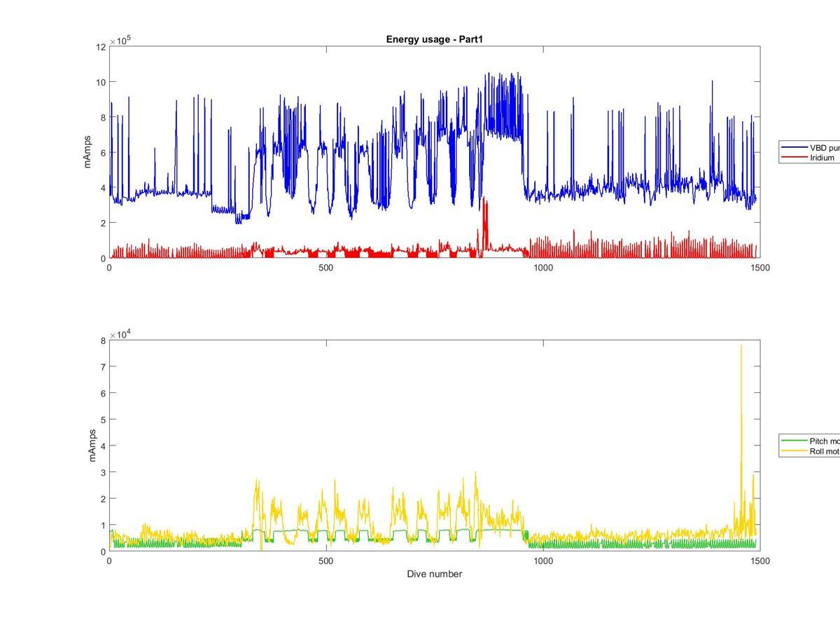The image size is (840, 620).
Task: Click the '1500' x-tick under the bottom plot
Action: tap(759, 561)
